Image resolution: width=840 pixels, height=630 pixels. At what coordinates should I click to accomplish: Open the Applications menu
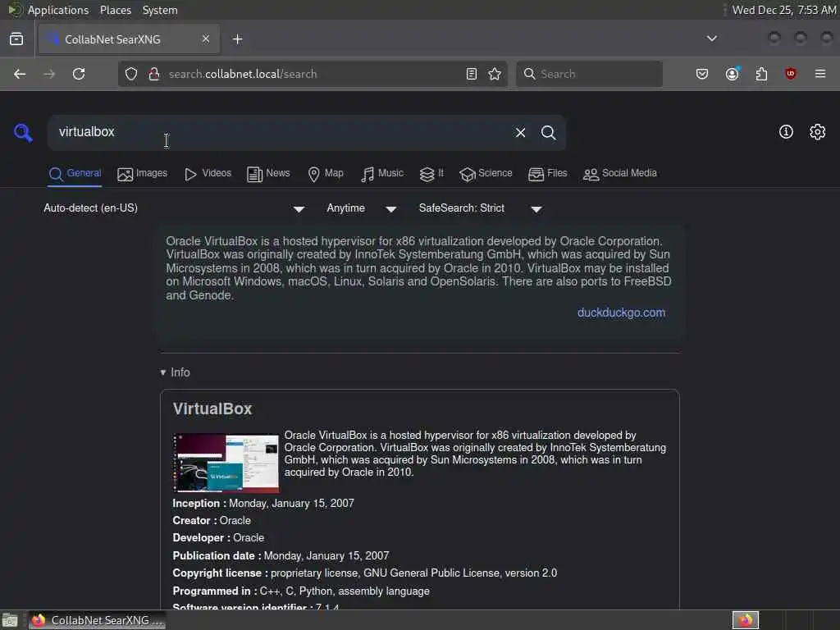(58, 10)
